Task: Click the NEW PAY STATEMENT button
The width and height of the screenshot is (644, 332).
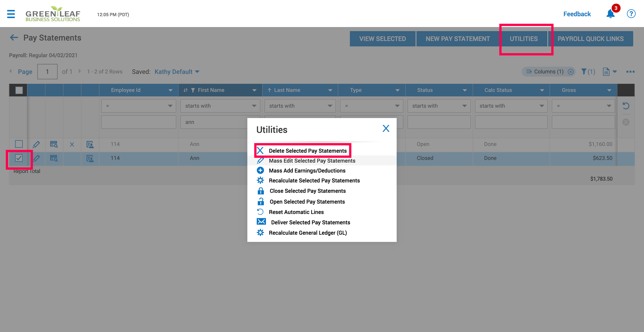Action: (458, 39)
